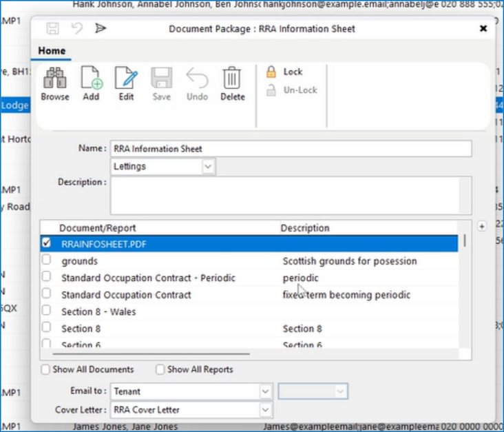
Task: Check Standard Occupation Contract - Periodic
Action: coord(47,276)
